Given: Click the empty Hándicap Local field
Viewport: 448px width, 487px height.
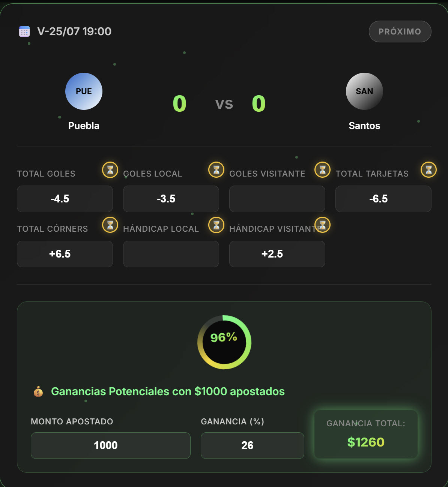Looking at the screenshot, I should [171, 254].
